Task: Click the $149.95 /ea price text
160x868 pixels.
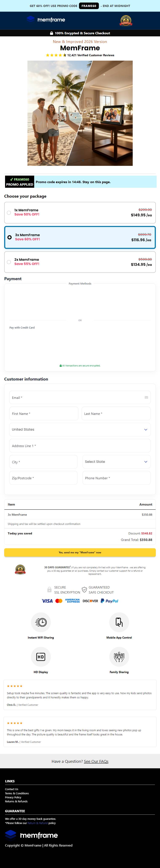Action: pyautogui.click(x=141, y=215)
